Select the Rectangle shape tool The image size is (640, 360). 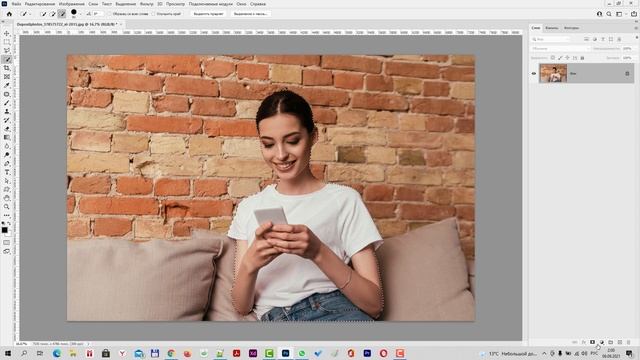pyautogui.click(x=7, y=189)
